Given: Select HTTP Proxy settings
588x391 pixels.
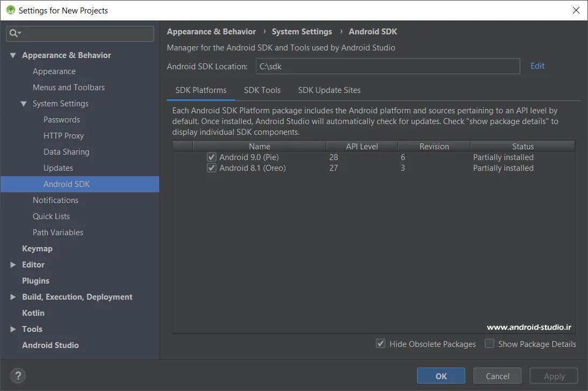Looking at the screenshot, I should pos(63,136).
